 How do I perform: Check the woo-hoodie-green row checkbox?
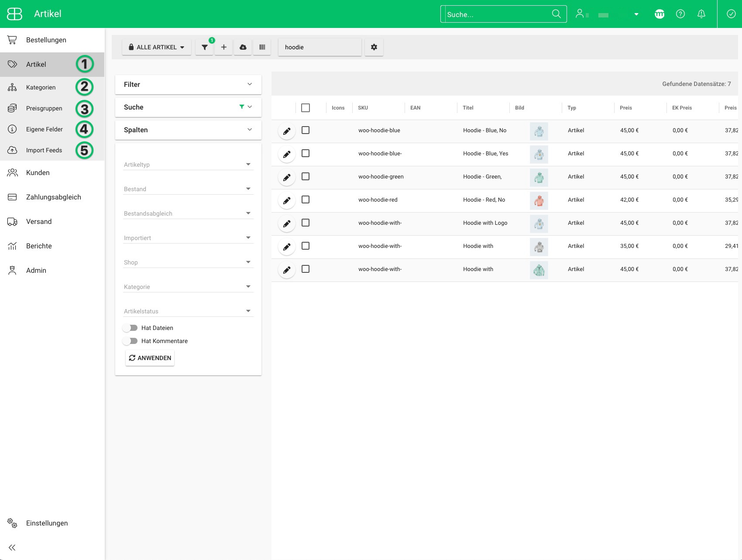pos(306,176)
